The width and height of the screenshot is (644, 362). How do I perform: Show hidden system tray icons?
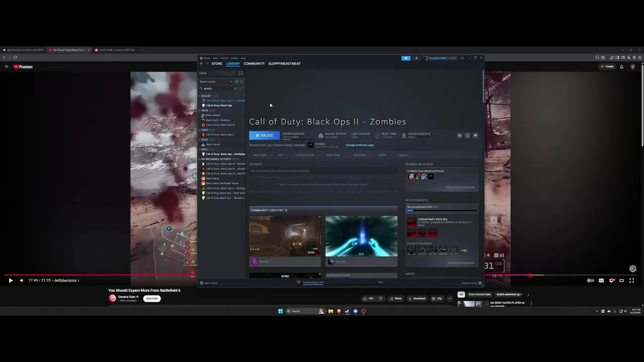597,311
